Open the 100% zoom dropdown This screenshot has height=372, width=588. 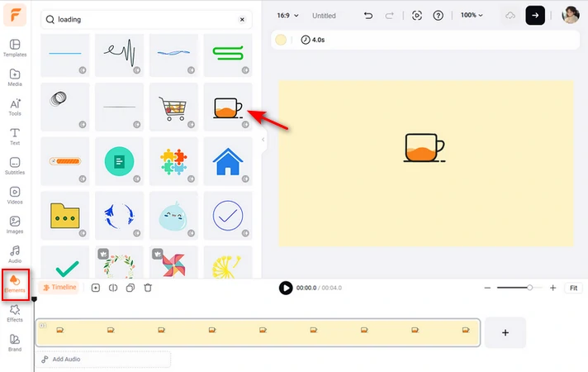pos(472,15)
